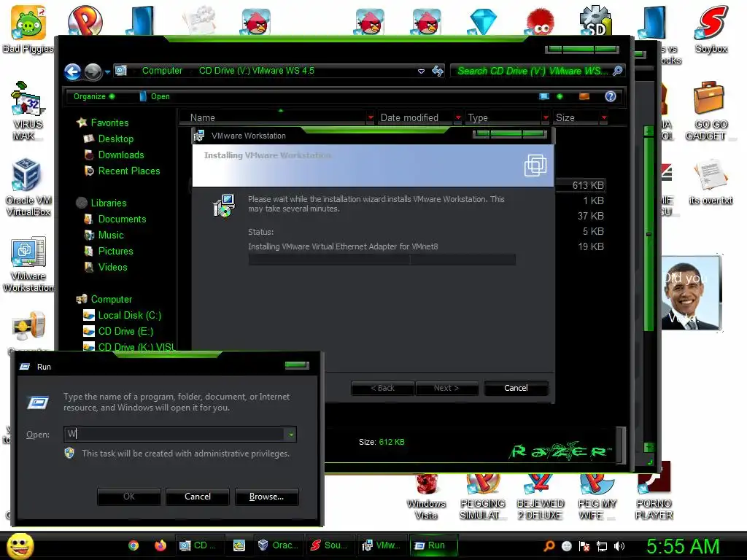
Task: Launch Firefox from taskbar
Action: click(x=160, y=545)
